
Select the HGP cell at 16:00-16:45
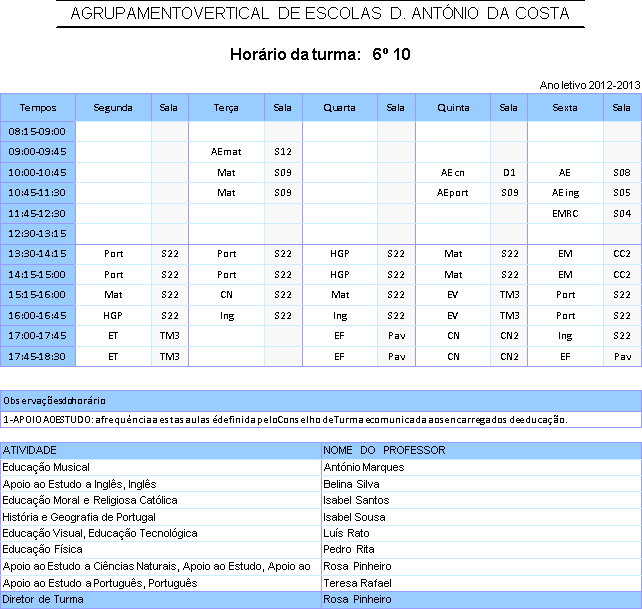(113, 316)
